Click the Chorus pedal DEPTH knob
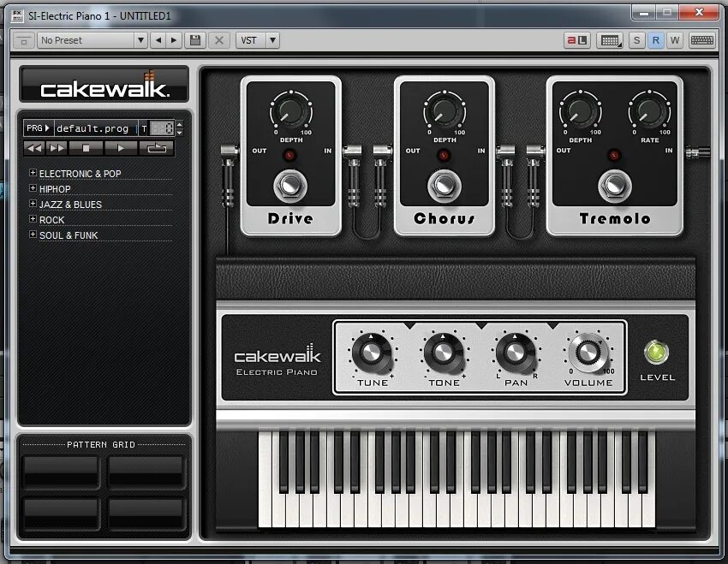Image resolution: width=728 pixels, height=564 pixels. point(445,110)
